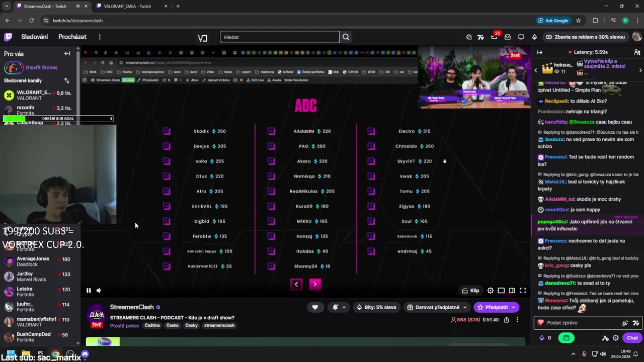Open the rezonfn followed channel
Viewport: 644px width, 362px height.
38,110
